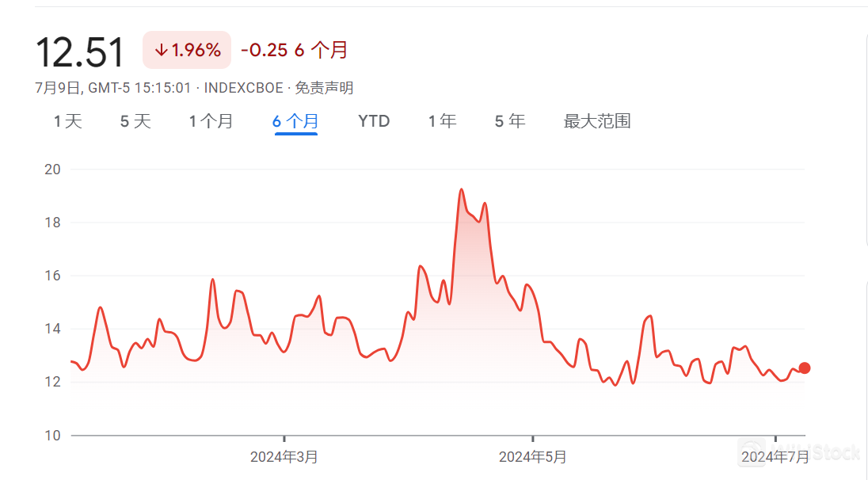Click the highest peak near 19 on chart

[461, 190]
